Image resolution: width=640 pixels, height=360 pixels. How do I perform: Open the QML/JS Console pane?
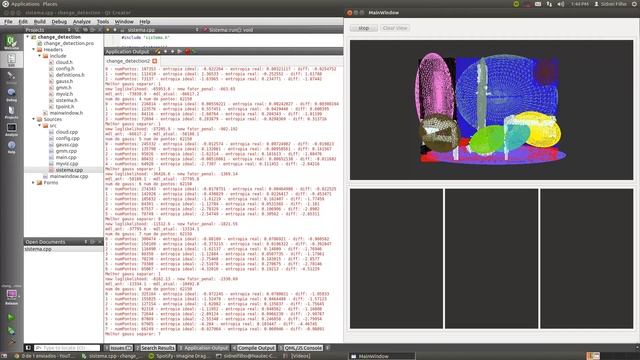click(x=301, y=348)
